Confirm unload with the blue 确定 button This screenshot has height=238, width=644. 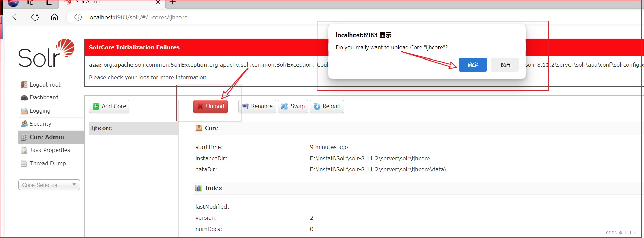(473, 65)
